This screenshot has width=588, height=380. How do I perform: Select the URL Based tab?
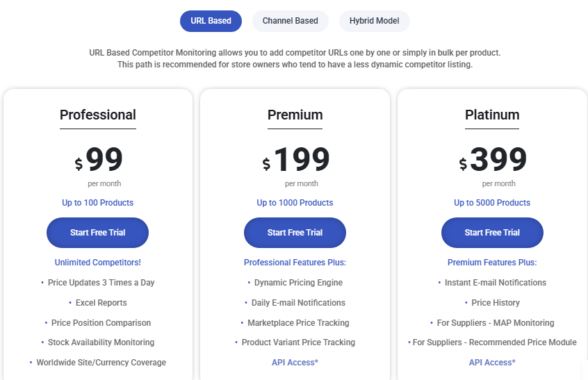211,21
